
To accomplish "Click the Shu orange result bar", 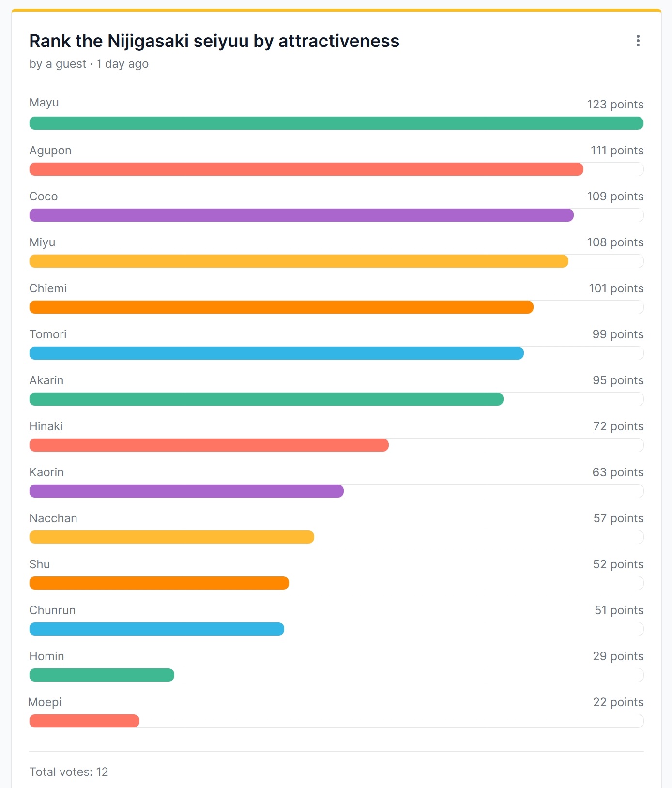I will click(x=159, y=583).
